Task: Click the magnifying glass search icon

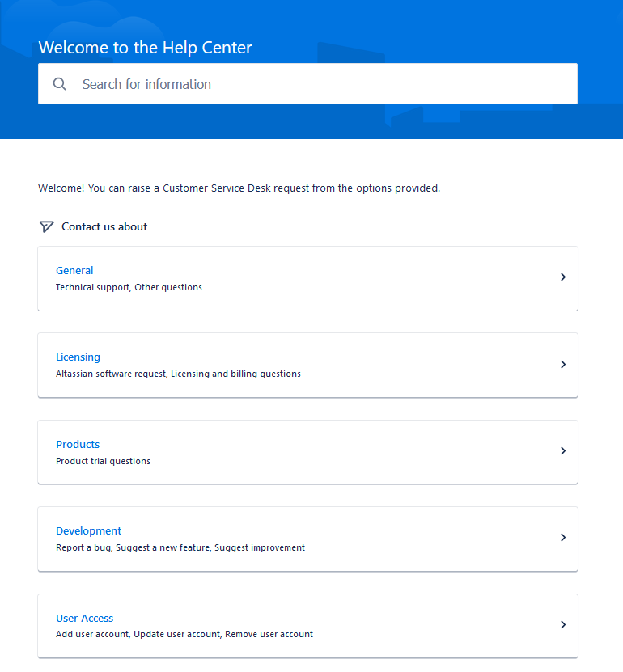Action: [60, 84]
